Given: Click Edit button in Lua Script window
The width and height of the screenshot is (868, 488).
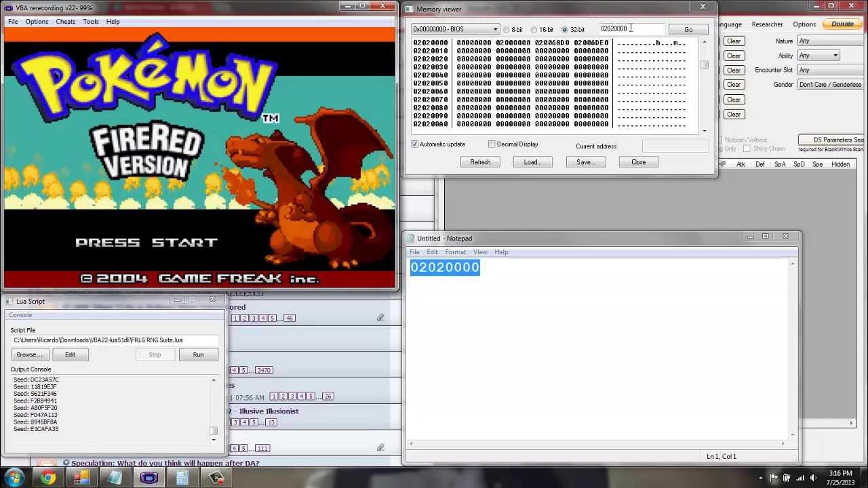Looking at the screenshot, I should [x=70, y=354].
